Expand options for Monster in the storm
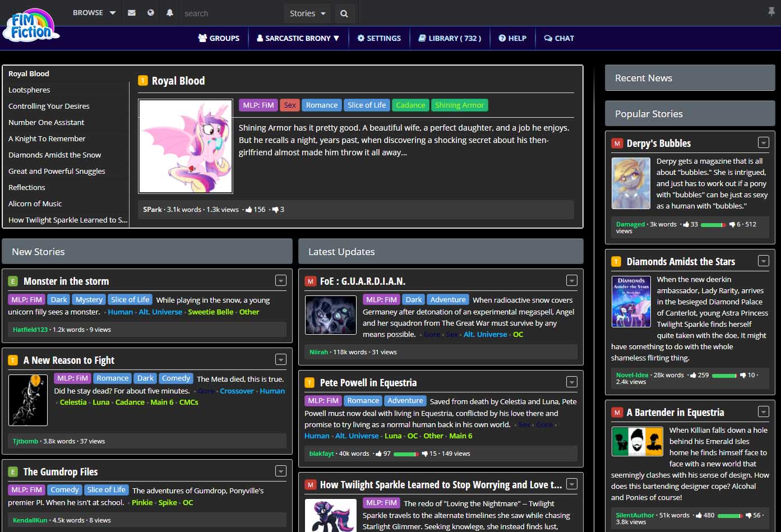This screenshot has width=781, height=532. tap(281, 281)
